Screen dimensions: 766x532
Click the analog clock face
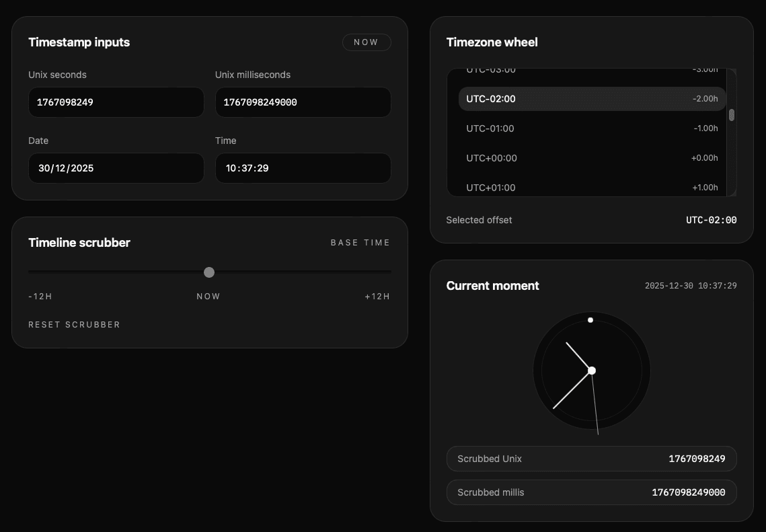[x=591, y=371]
